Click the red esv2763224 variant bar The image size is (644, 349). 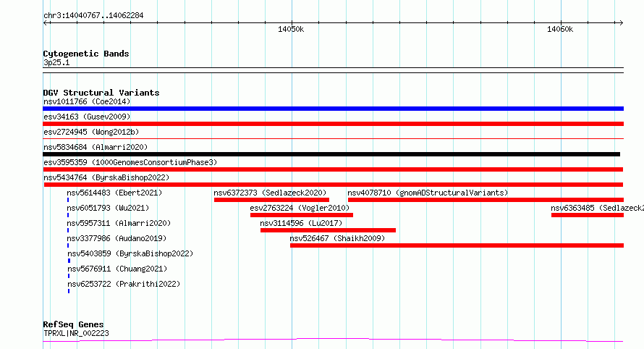coord(302,215)
